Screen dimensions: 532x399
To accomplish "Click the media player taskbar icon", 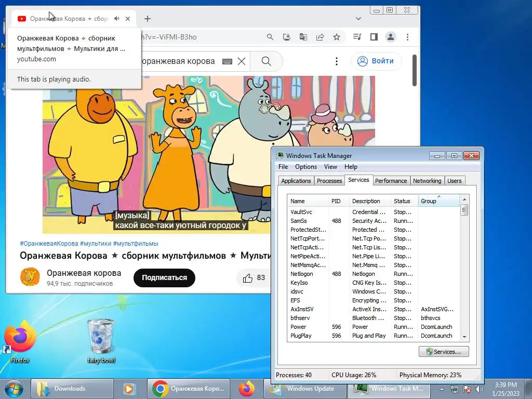I will pyautogui.click(x=129, y=389).
